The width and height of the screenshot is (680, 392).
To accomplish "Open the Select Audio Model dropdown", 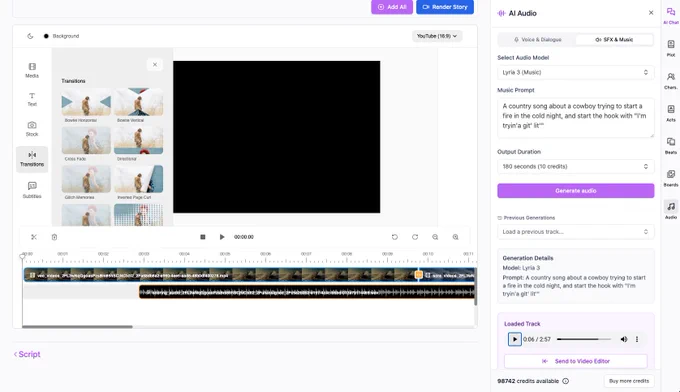I will [x=575, y=72].
